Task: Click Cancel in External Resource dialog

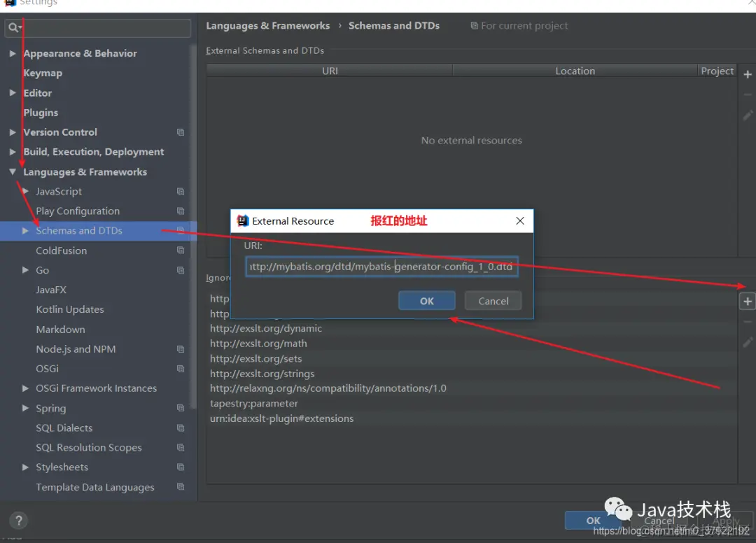Action: click(x=493, y=301)
